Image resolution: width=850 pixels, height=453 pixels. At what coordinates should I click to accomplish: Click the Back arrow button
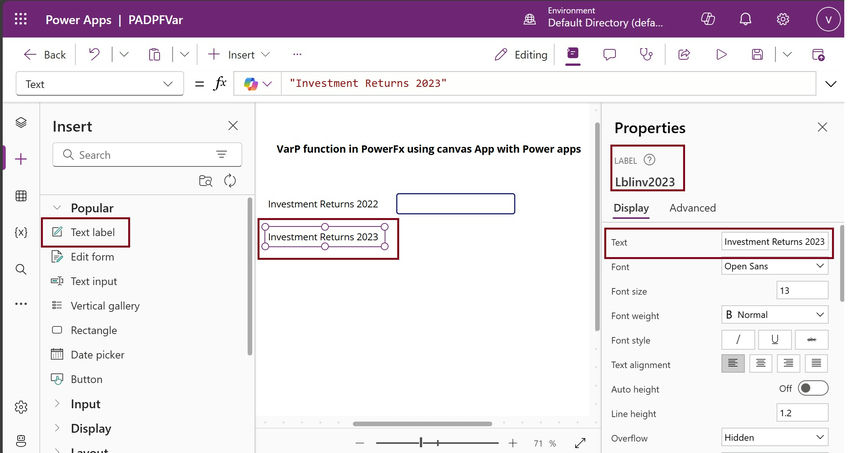click(x=44, y=55)
